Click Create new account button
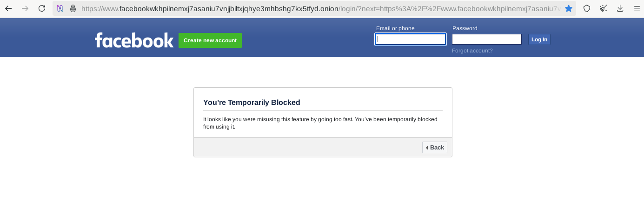This screenshot has height=201, width=644. coord(210,40)
